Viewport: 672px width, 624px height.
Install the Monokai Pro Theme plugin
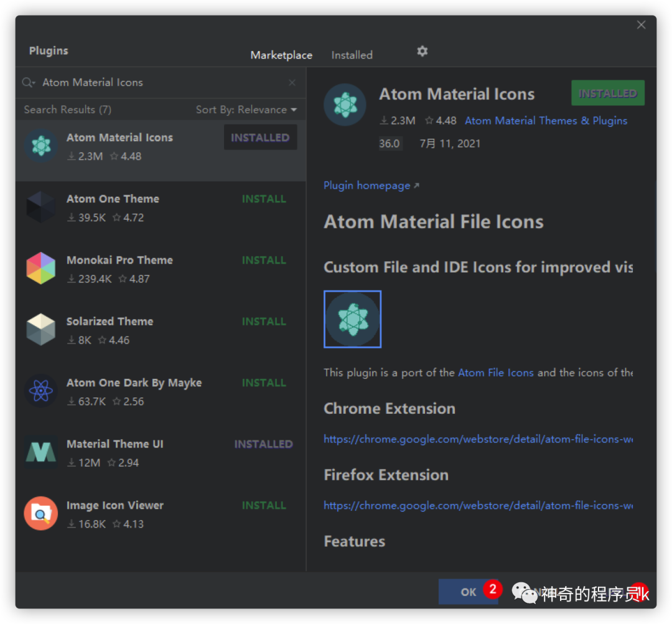tap(264, 259)
